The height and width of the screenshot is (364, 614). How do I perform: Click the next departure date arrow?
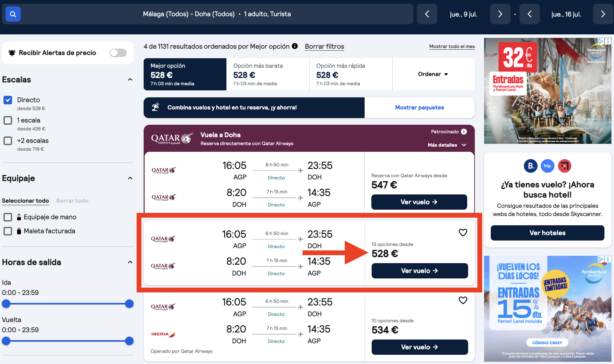pos(500,14)
